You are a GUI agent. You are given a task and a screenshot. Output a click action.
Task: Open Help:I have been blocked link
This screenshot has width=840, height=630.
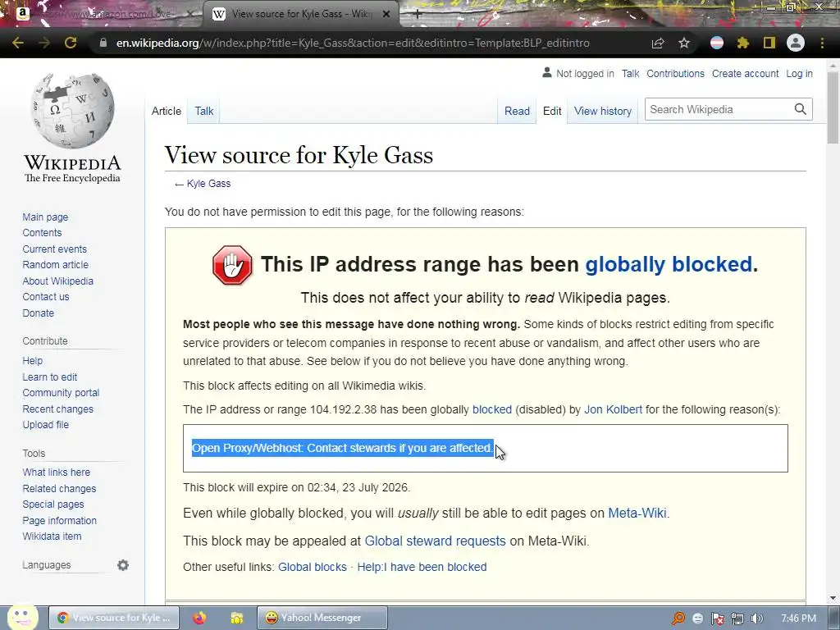(x=422, y=567)
